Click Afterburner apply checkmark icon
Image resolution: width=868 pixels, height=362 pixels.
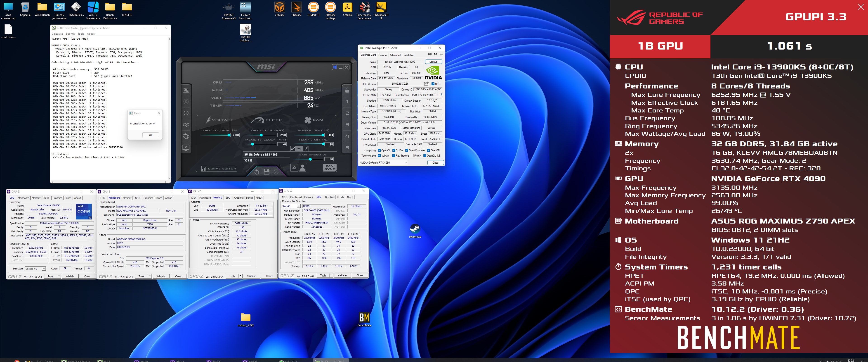(x=276, y=172)
